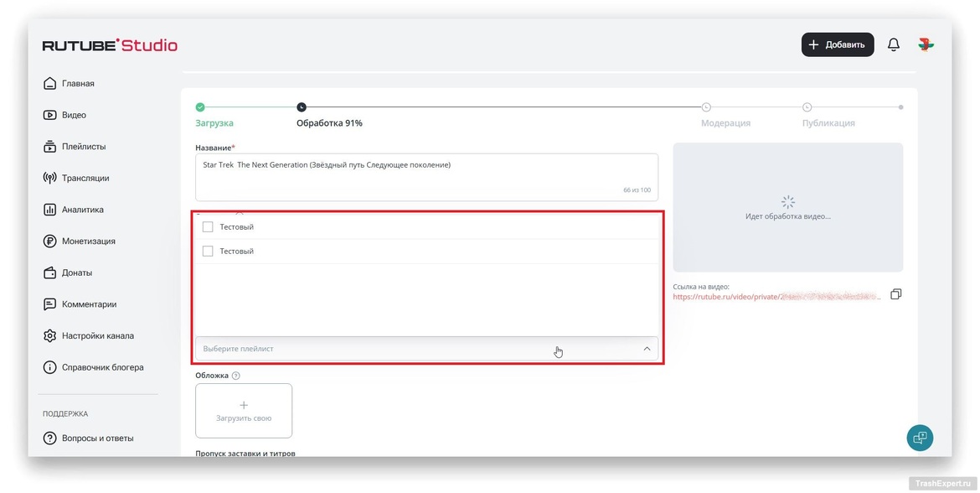This screenshot has height=493, width=980.
Task: Click the Обработка 91% progress step
Action: tap(328, 122)
